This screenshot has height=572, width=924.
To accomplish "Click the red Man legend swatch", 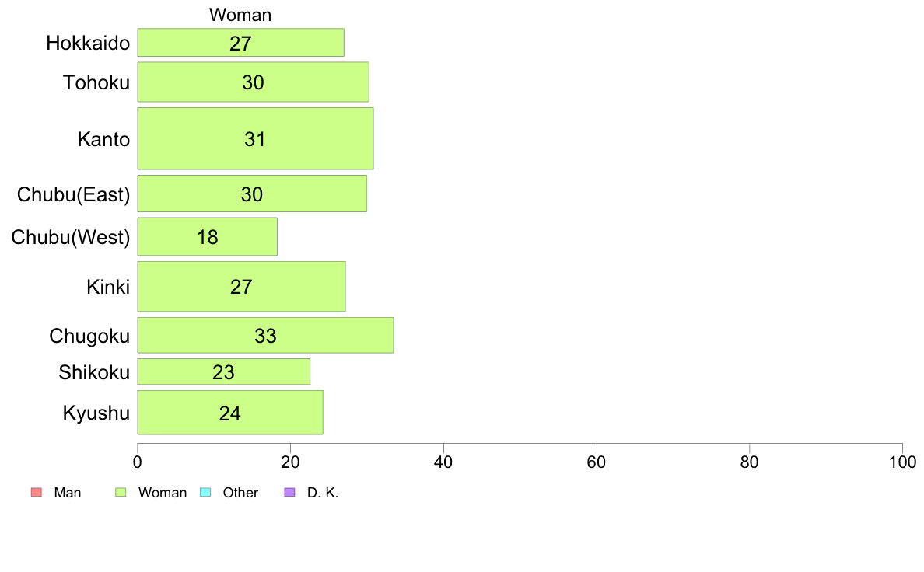I will click(x=37, y=492).
